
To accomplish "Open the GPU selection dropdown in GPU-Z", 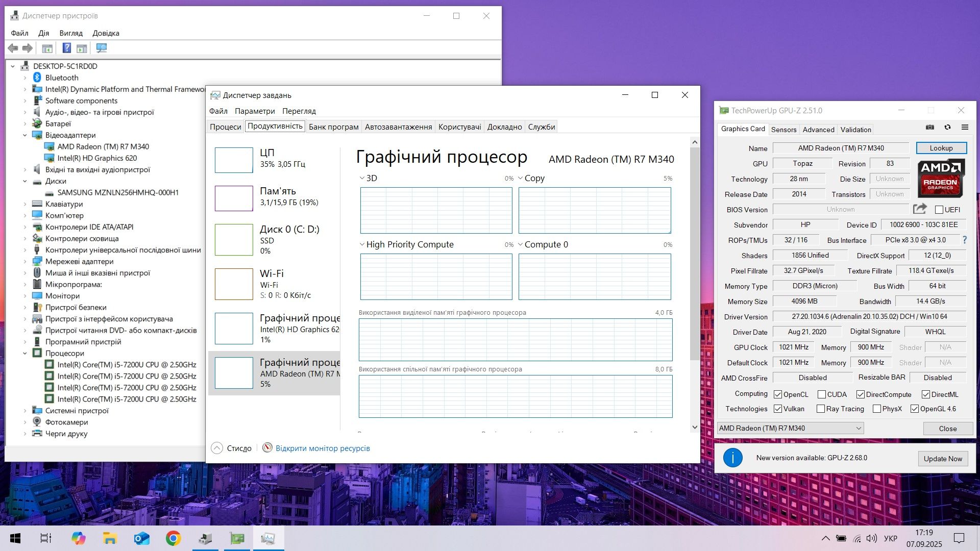I will click(x=791, y=428).
